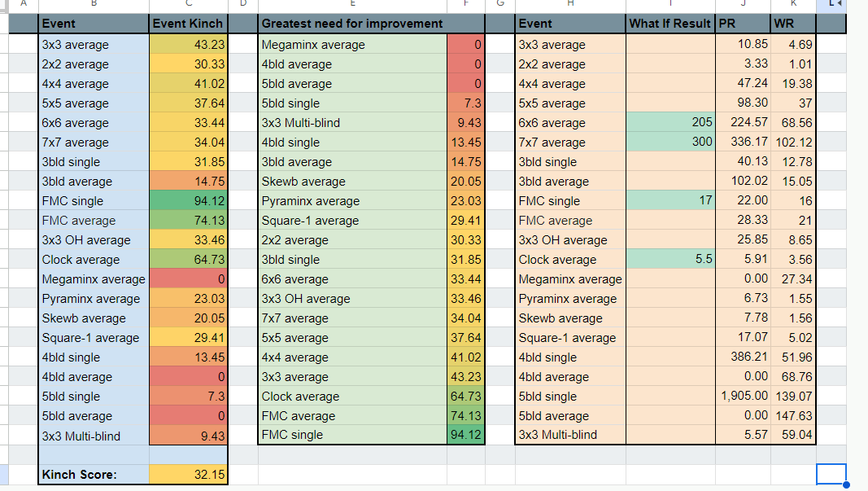Click "Square-1 average" in the What If table
Image resolution: width=868 pixels, height=491 pixels.
[570, 337]
